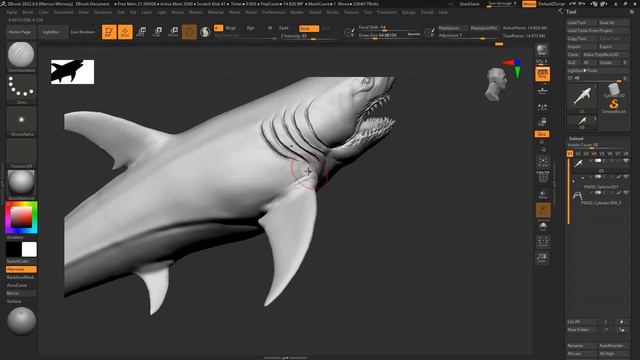This screenshot has width=640, height=360.
Task: Select the Edit mode icon
Action: pos(109,32)
